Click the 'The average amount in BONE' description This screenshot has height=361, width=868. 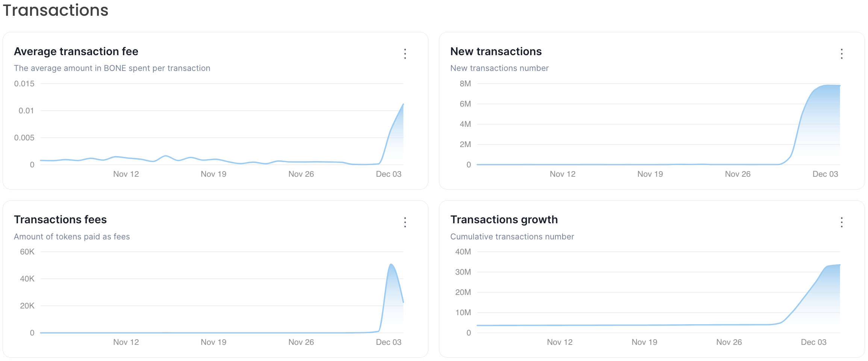112,68
